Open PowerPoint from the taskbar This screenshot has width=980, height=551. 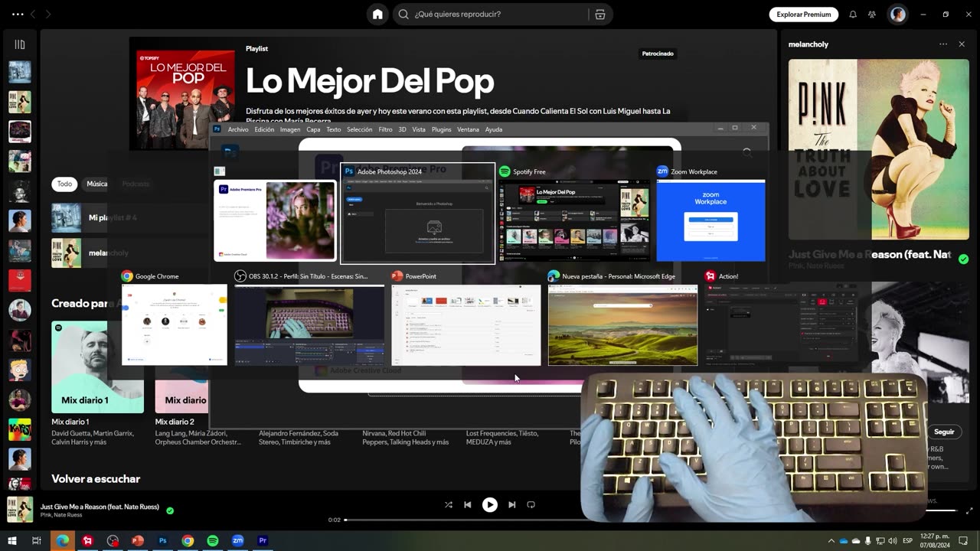pyautogui.click(x=138, y=540)
